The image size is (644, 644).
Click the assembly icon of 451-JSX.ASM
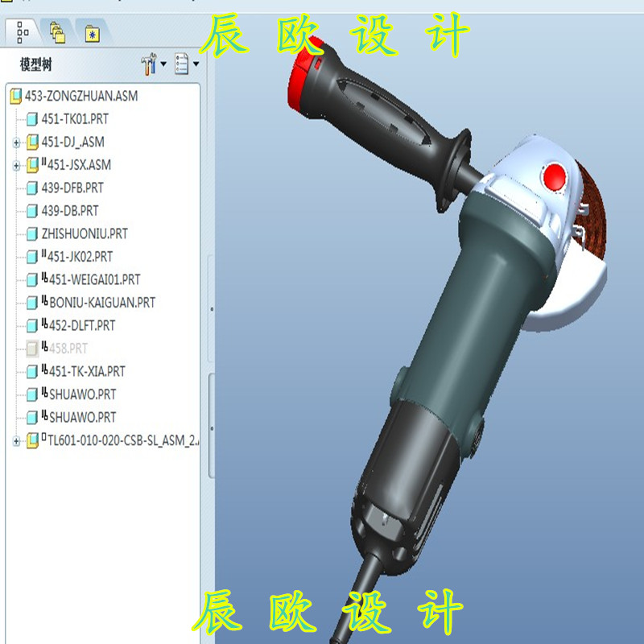(32, 165)
